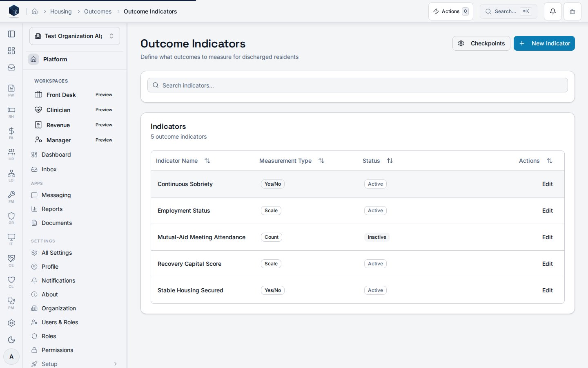
Task: Open Roles settings
Action: 75,336
